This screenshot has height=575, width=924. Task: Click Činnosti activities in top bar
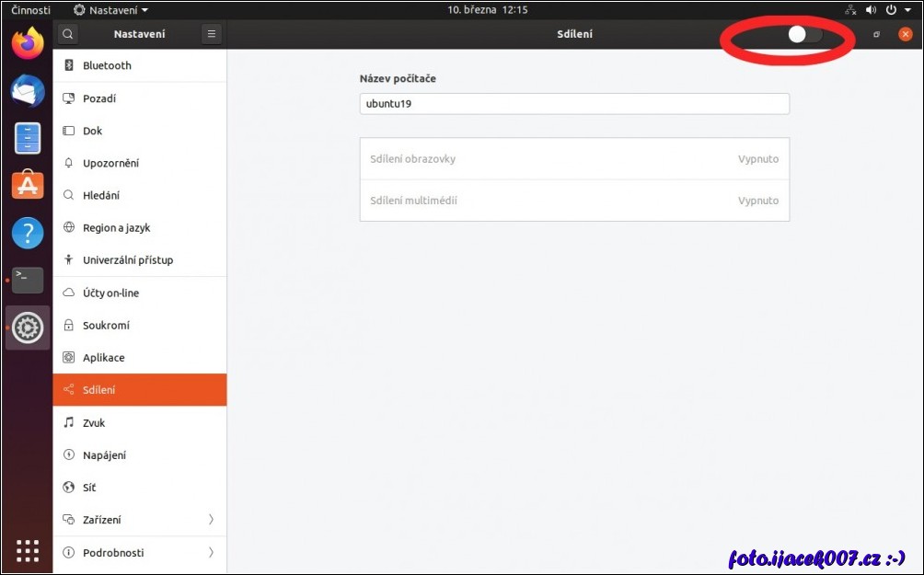(x=30, y=10)
